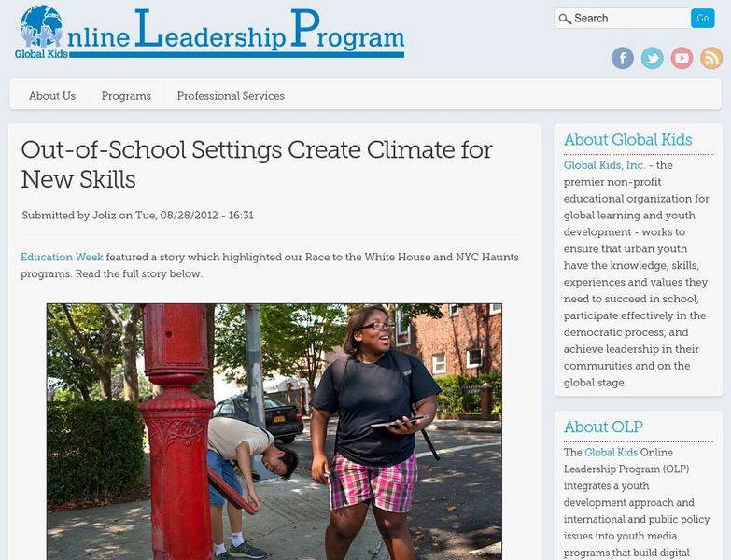Screen dimensions: 731x560
Task: Open the YouTube channel icon
Action: tap(682, 58)
